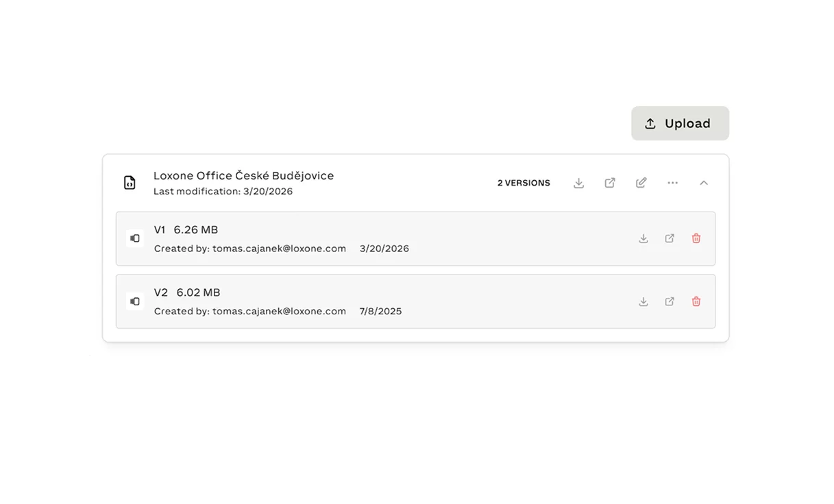Click the Loxone Office České Budějovice title
Image resolution: width=834 pixels, height=504 pixels.
[x=244, y=176]
